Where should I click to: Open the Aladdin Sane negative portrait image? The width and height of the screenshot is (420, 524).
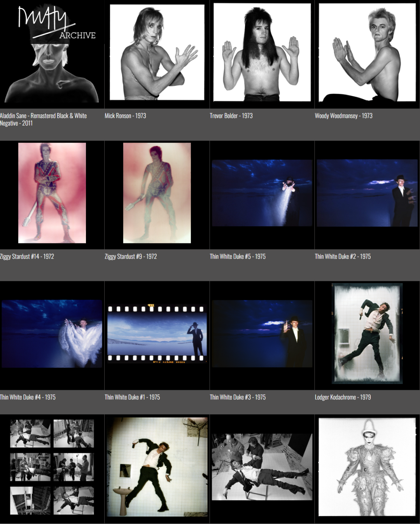click(52, 73)
